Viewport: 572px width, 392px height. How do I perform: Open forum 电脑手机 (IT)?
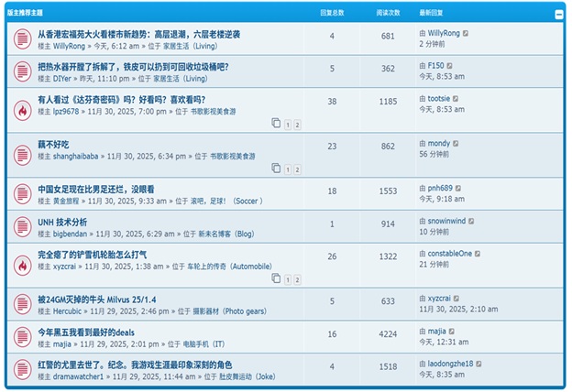coord(203,344)
